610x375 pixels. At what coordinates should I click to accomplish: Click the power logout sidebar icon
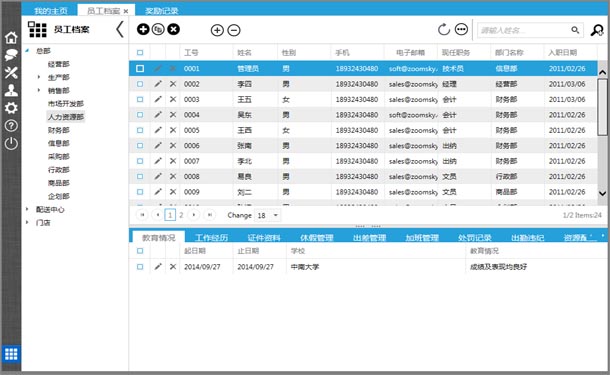click(x=11, y=143)
